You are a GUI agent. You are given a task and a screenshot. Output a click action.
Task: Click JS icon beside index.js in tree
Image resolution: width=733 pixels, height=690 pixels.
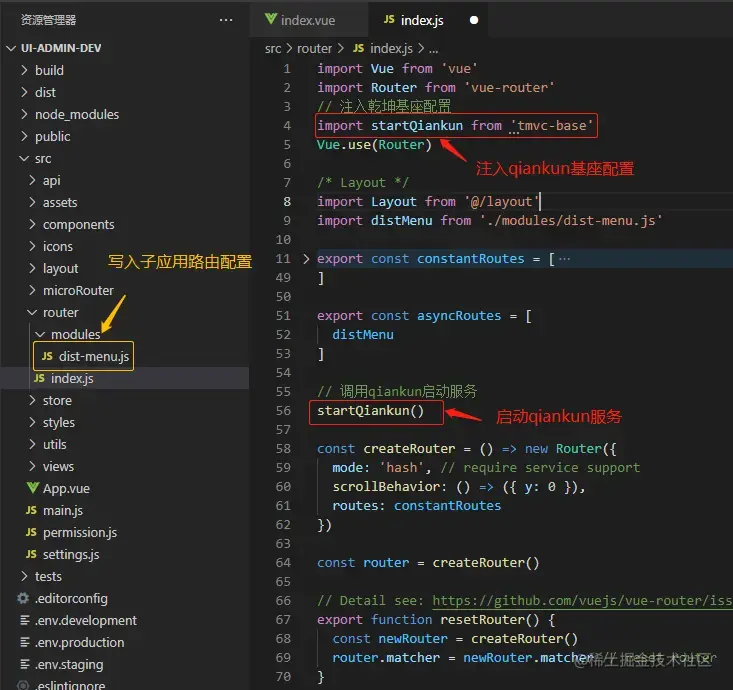39,378
